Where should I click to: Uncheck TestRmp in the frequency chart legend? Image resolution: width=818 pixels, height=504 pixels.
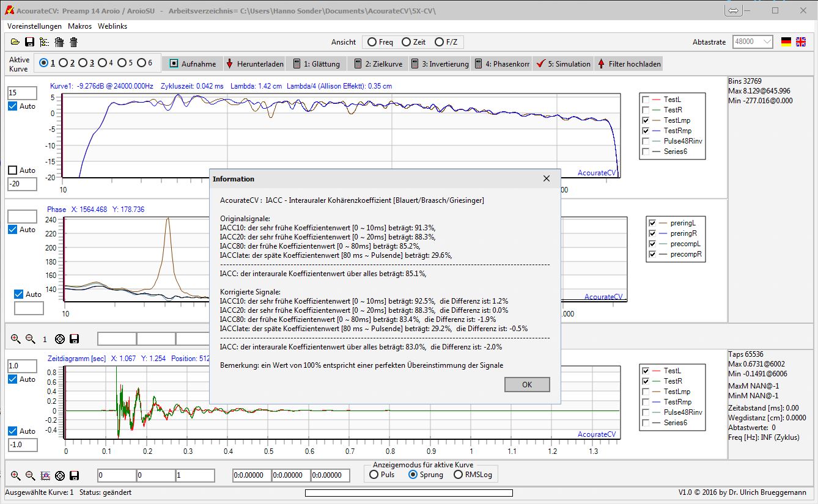tap(646, 131)
